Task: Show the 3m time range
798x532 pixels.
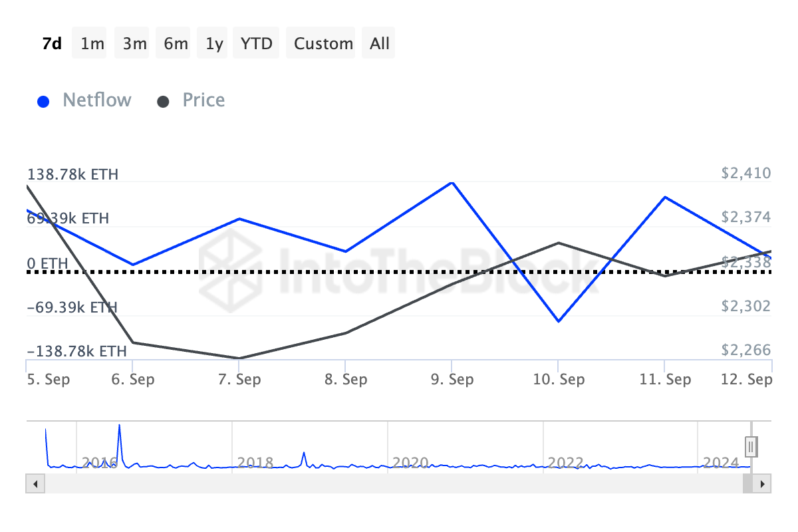Action: pos(134,44)
